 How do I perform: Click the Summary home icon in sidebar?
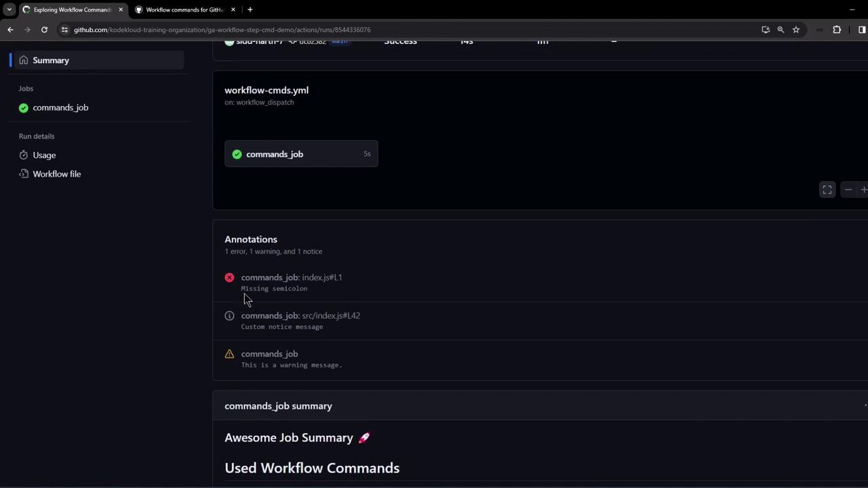pyautogui.click(x=24, y=60)
